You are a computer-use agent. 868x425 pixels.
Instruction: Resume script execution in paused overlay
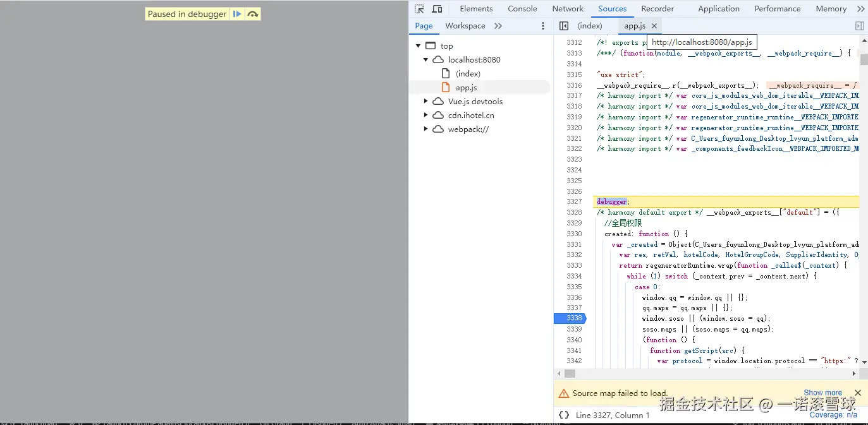[237, 14]
